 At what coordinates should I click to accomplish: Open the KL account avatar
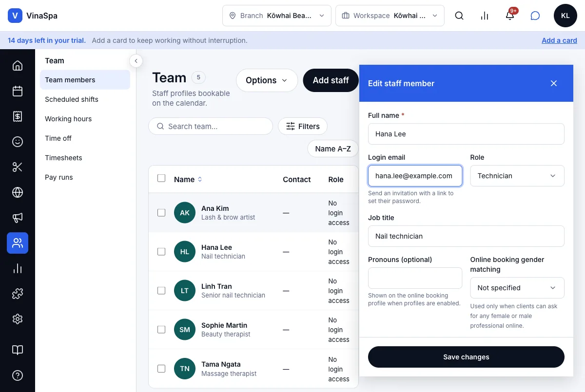pyautogui.click(x=565, y=16)
